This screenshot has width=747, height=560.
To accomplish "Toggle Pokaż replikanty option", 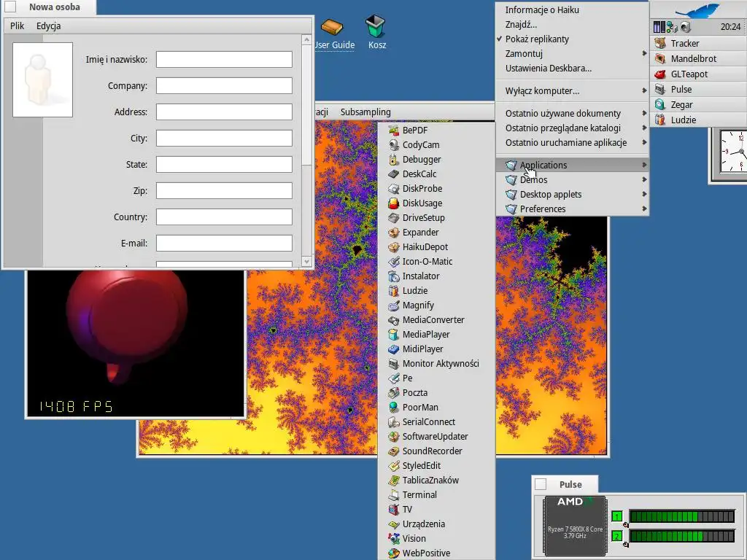I will coord(572,39).
